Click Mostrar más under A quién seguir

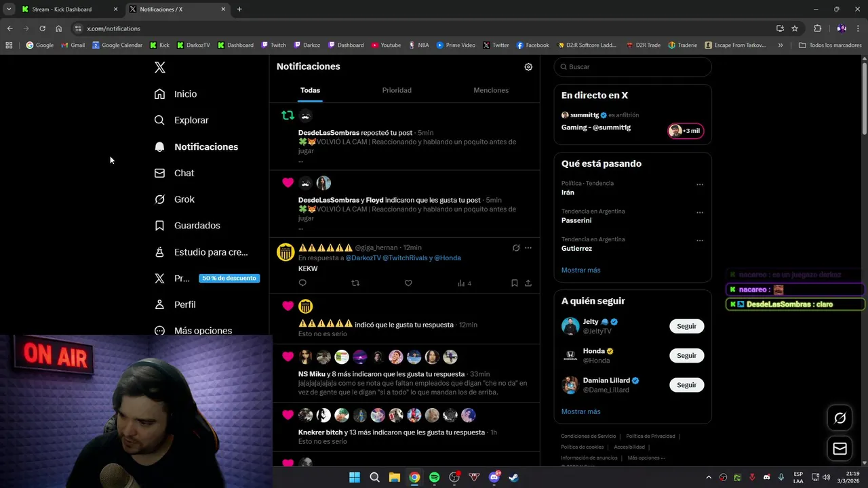point(580,411)
